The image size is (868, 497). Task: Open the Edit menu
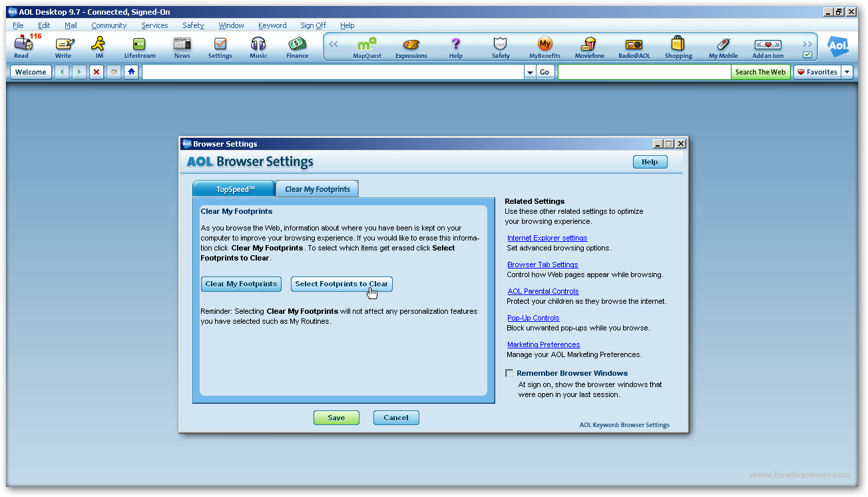[x=44, y=25]
